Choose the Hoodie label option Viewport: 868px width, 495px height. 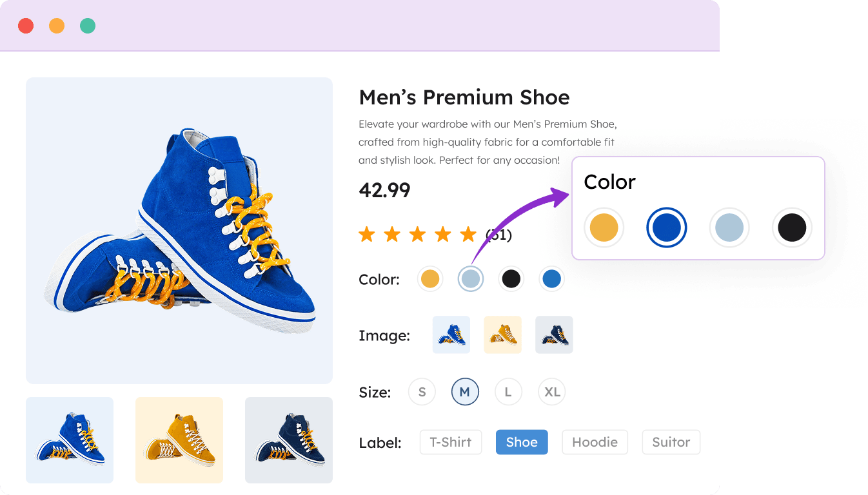(595, 442)
